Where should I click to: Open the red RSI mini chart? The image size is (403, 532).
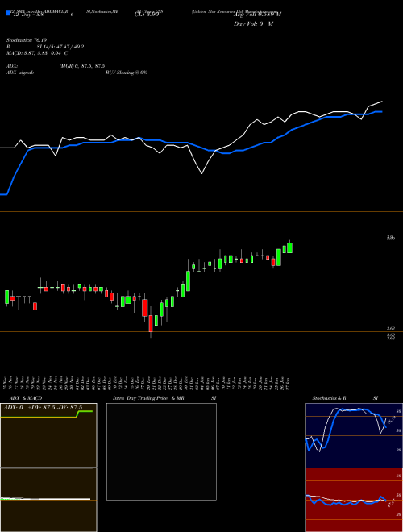point(354,500)
